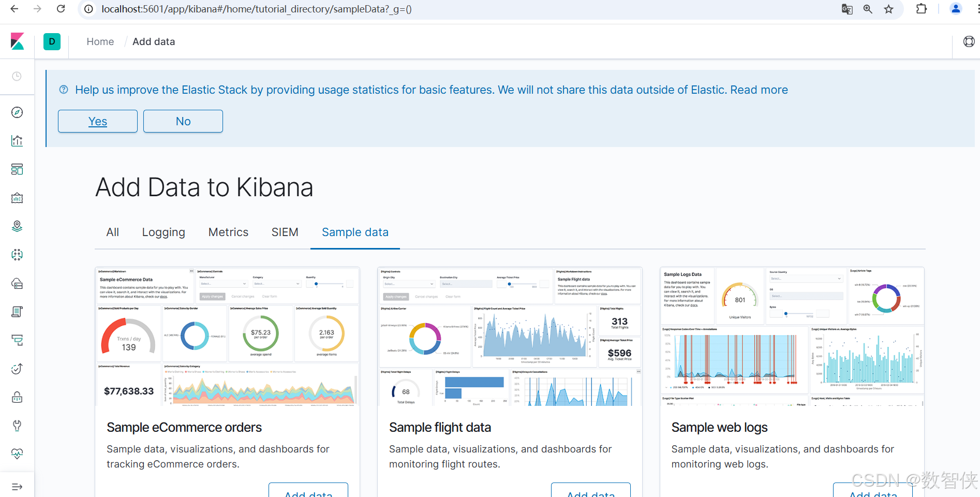Viewport: 980px width, 497px height.
Task: Click the Sample eCommerce orders title
Action: [x=184, y=427]
